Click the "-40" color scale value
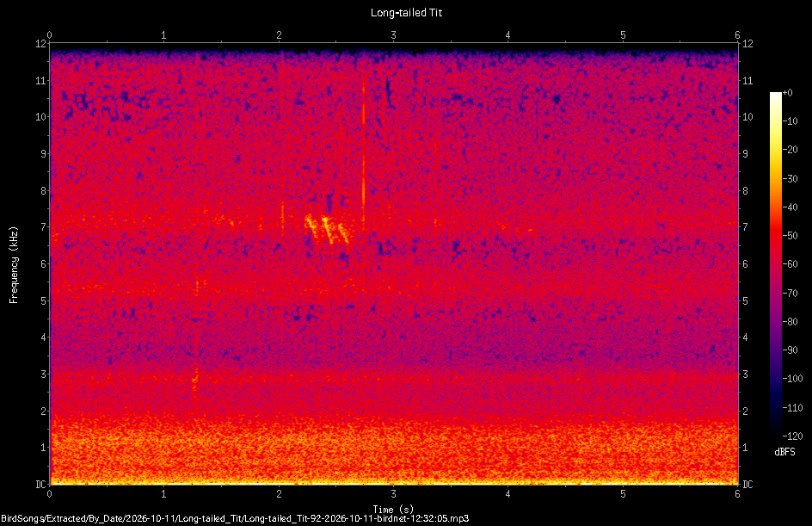 pyautogui.click(x=790, y=207)
